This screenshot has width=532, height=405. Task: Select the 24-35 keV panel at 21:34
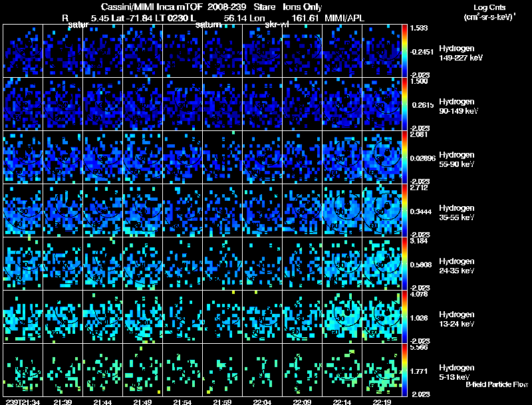pyautogui.click(x=23, y=264)
